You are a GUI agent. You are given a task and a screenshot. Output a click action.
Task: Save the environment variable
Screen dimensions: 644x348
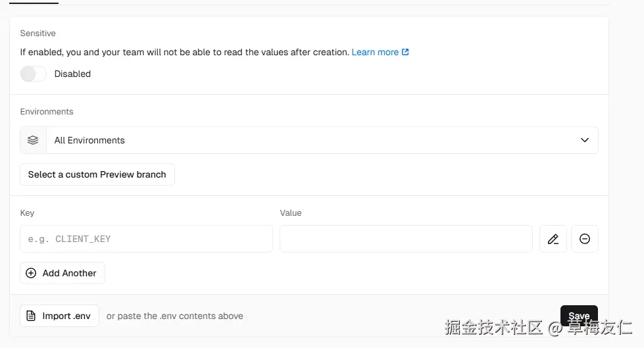pos(579,316)
